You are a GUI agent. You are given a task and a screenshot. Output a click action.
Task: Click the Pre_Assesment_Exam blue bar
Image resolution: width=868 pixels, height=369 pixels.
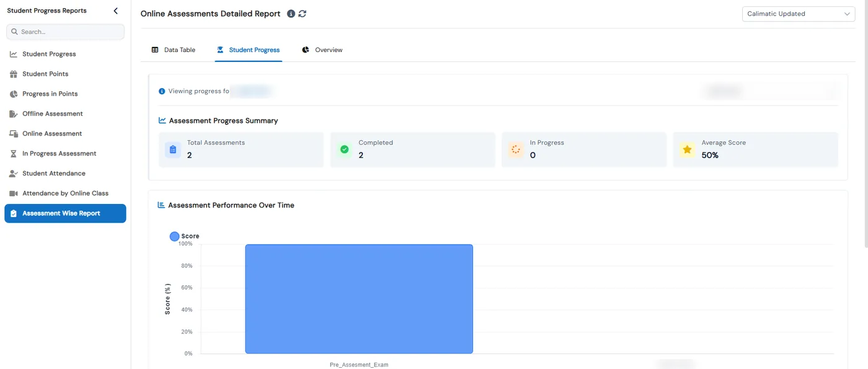click(x=359, y=299)
